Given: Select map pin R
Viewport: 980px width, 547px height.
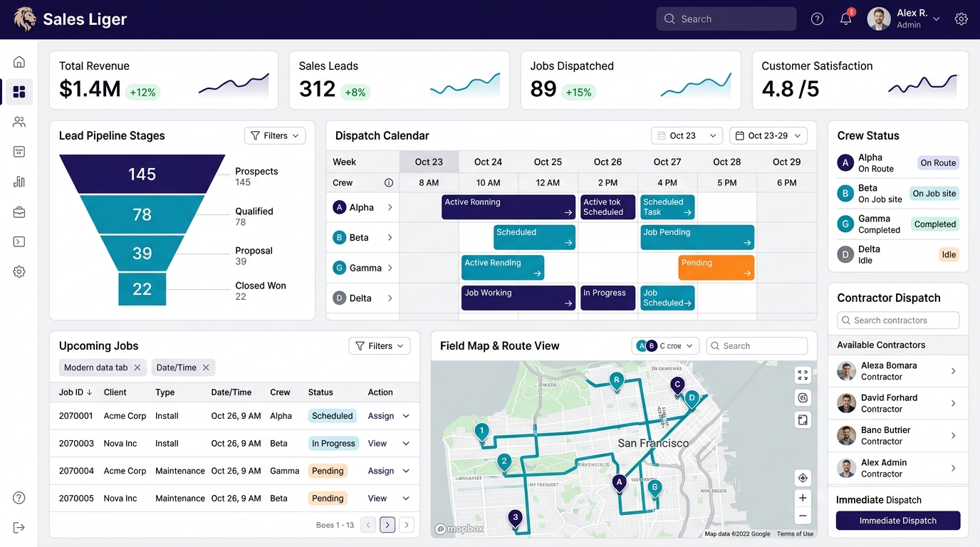Looking at the screenshot, I should click(617, 381).
